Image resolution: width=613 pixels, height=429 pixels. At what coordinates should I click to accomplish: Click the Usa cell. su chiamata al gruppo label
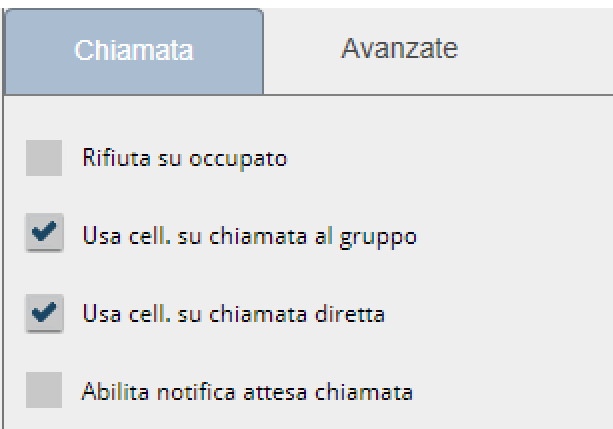248,237
